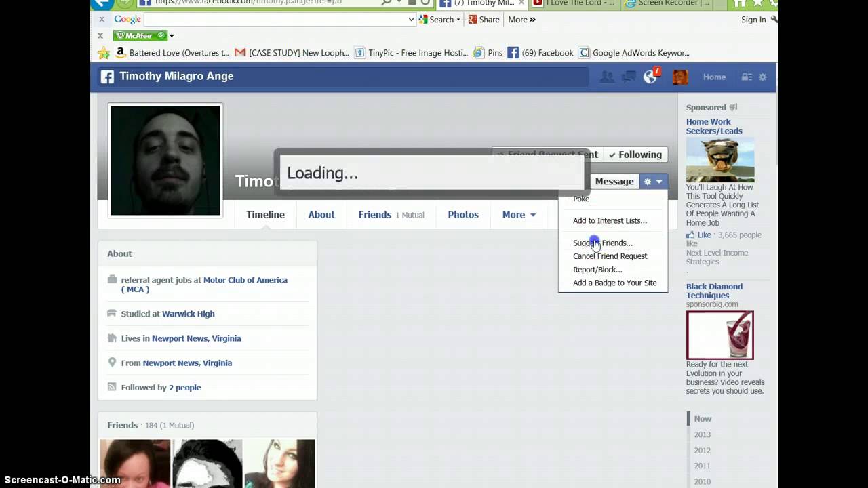Open the Timeline tab

[x=265, y=215]
